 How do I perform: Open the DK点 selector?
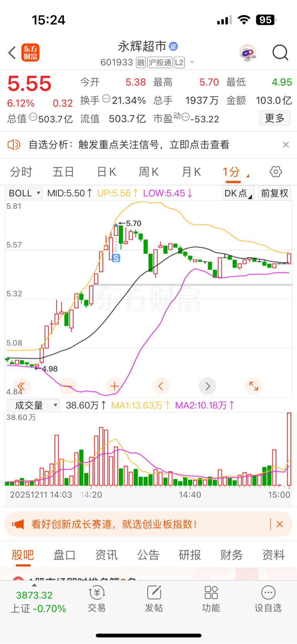(238, 193)
